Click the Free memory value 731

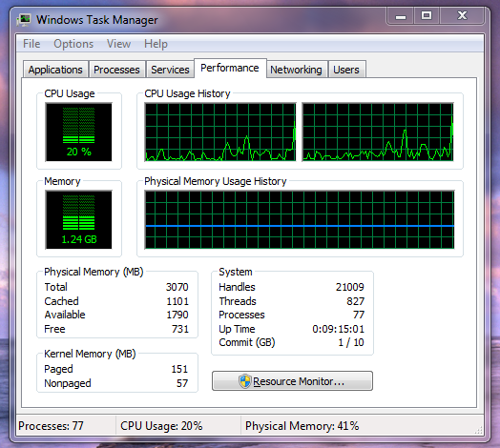tap(180, 329)
